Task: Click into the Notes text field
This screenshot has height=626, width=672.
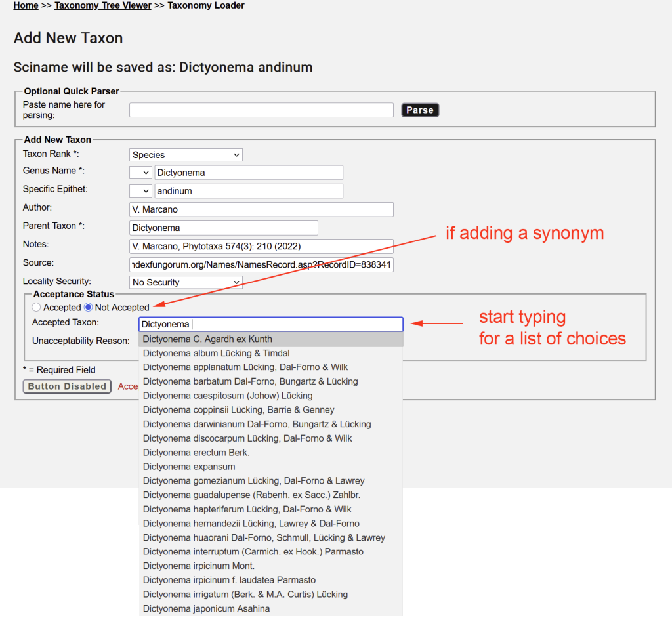Action: click(x=261, y=246)
